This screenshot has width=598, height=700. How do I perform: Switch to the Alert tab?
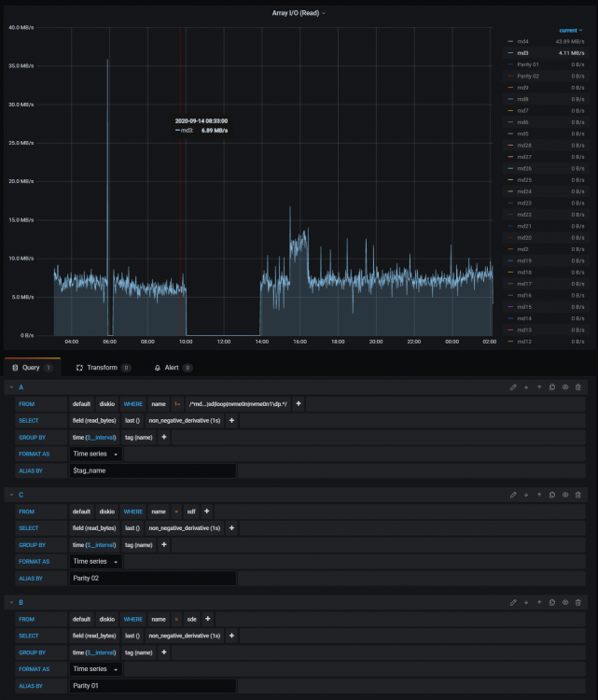pos(174,368)
